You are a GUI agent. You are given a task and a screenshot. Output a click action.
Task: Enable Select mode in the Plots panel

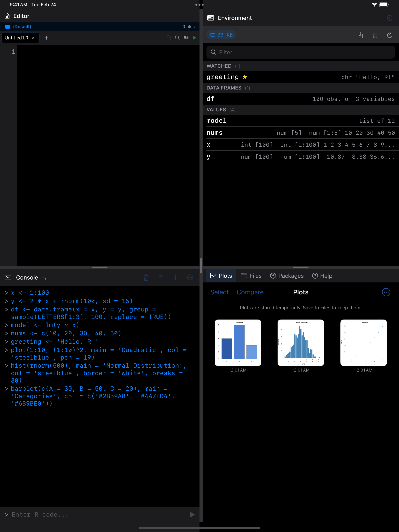point(219,292)
